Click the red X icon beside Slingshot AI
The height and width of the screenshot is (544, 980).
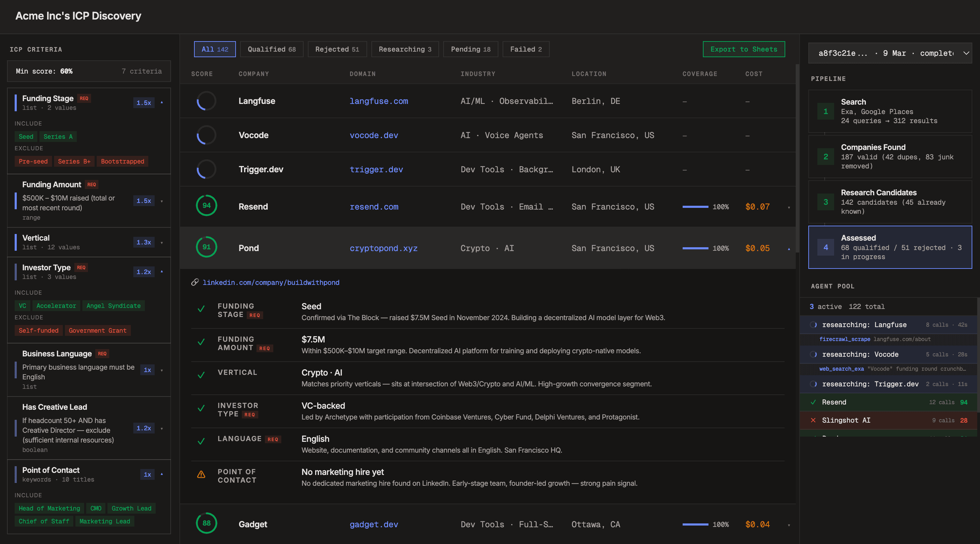click(x=814, y=420)
